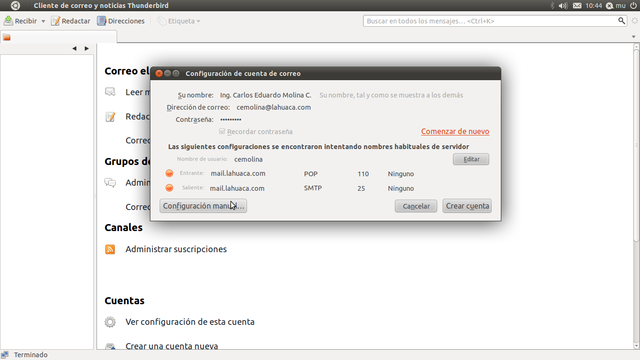Click the Contraseña password field
Screen dimensions: 640x360
pos(231,120)
